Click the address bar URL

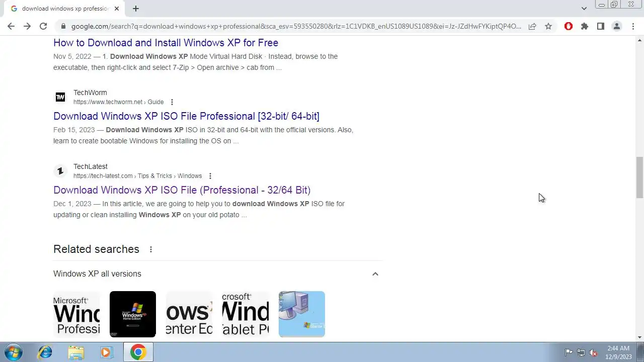tap(296, 26)
